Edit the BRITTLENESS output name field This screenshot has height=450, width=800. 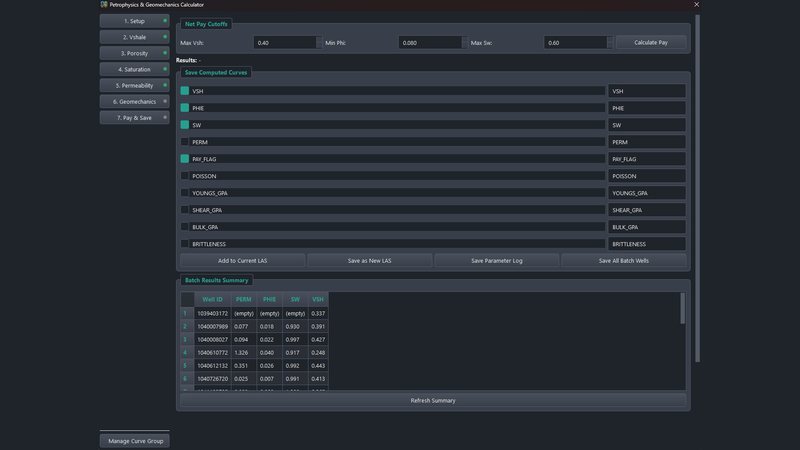coord(646,244)
